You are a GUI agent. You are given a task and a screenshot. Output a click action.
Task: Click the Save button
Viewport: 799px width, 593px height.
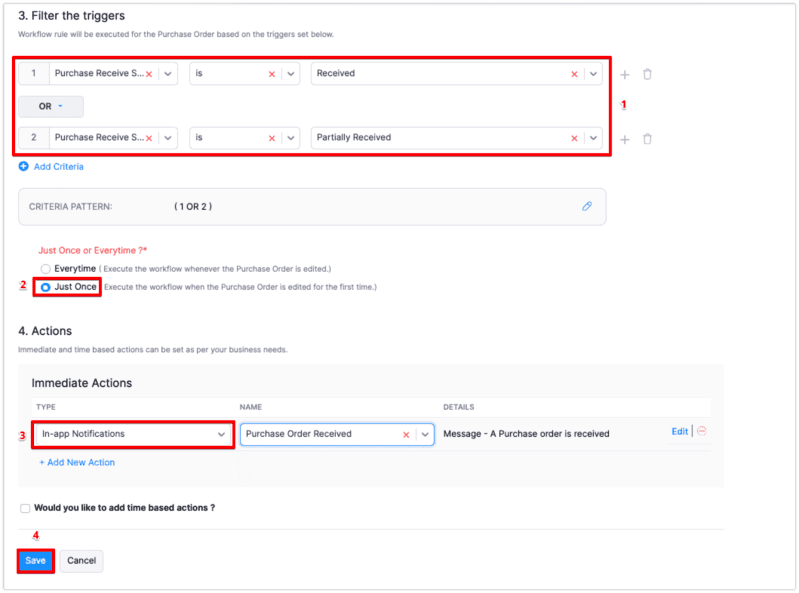[x=35, y=561]
